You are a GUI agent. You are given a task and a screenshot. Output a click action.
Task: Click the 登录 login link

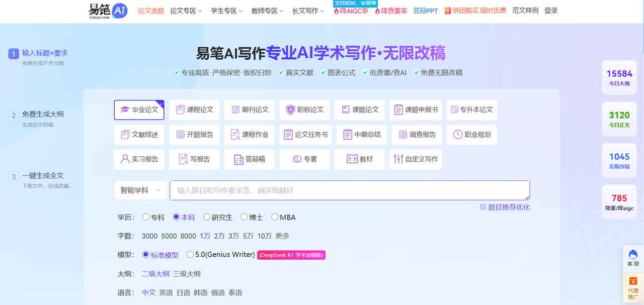click(x=551, y=11)
